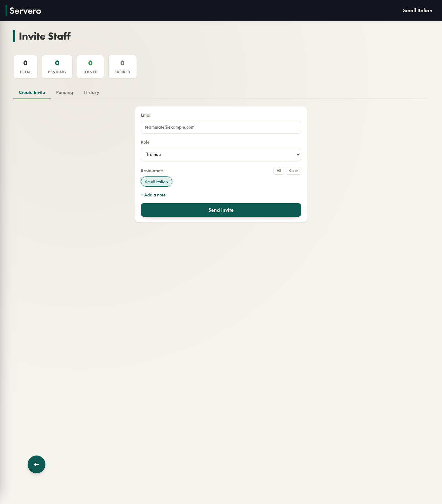Click the Role field label
Image resolution: width=442 pixels, height=504 pixels.
coord(145,142)
